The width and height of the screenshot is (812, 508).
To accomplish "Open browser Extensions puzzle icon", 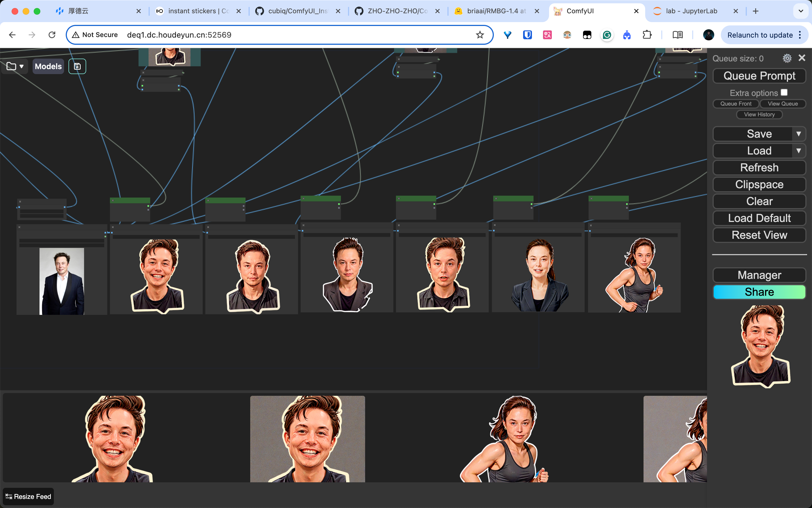I will [x=647, y=35].
